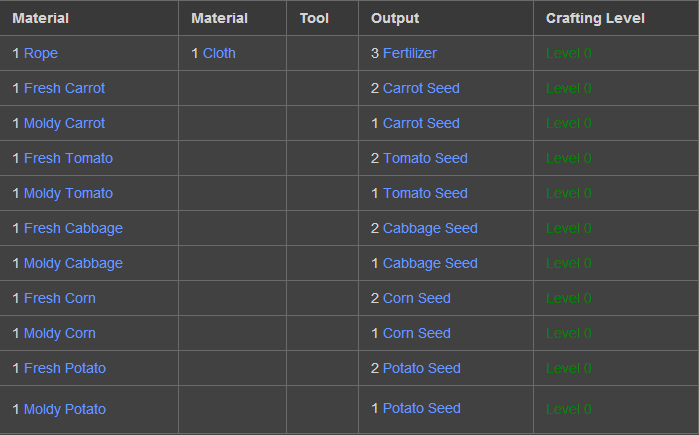This screenshot has width=699, height=435.
Task: Open the Moldy Potato link
Action: coord(65,409)
